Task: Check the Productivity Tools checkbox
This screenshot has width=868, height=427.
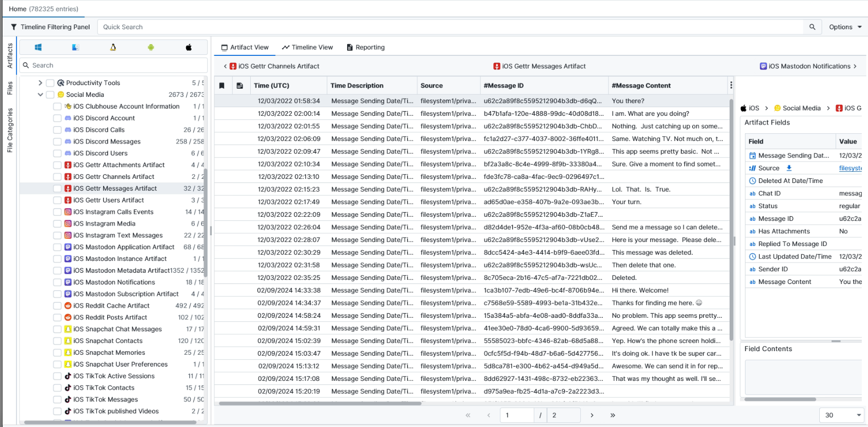Action: pos(50,83)
